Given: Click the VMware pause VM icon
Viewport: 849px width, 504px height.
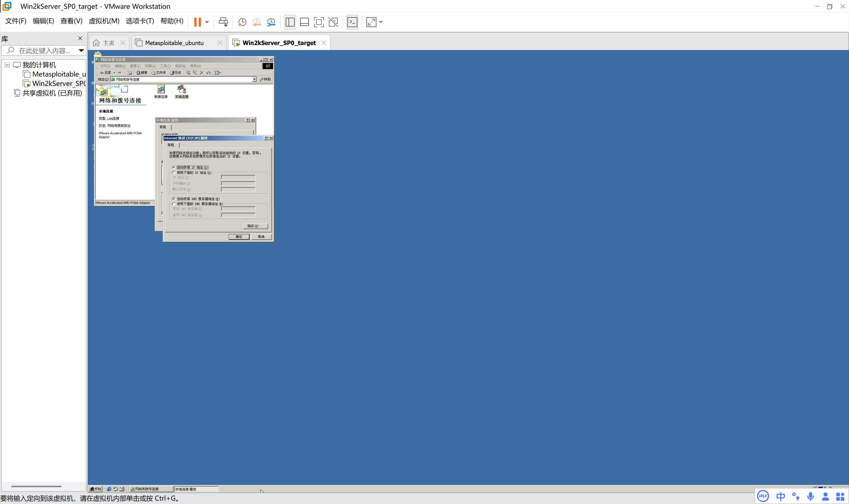Looking at the screenshot, I should tap(197, 22).
